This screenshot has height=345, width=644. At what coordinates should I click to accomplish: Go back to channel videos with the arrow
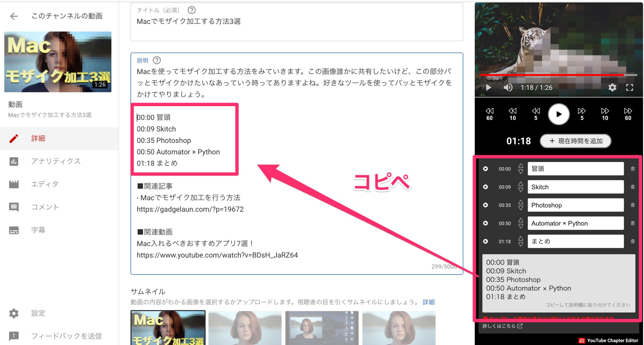pyautogui.click(x=14, y=16)
